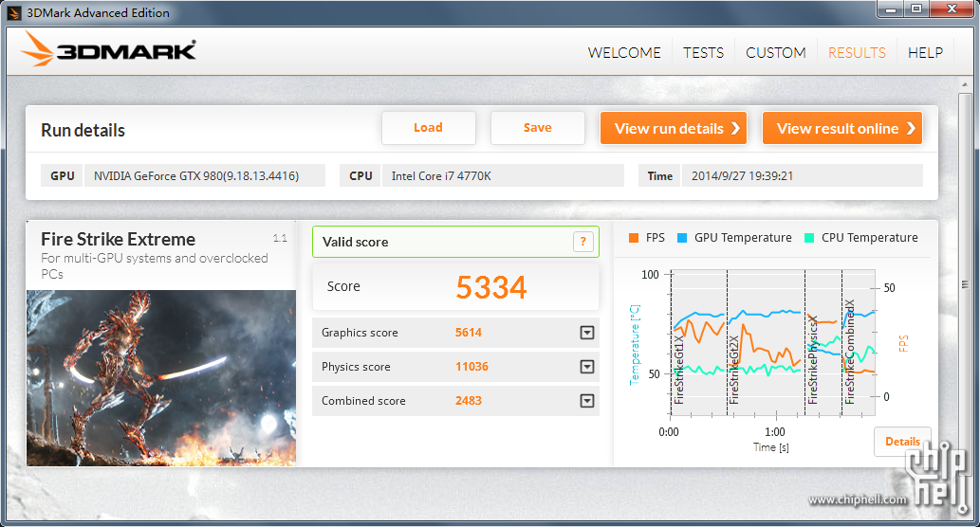Screen dimensions: 980x527
Task: Expand the Graphics score details
Action: [x=587, y=333]
